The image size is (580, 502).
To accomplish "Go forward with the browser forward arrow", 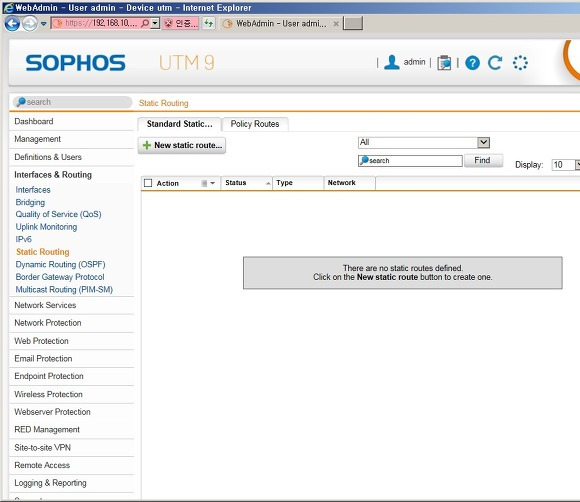I will (30, 24).
